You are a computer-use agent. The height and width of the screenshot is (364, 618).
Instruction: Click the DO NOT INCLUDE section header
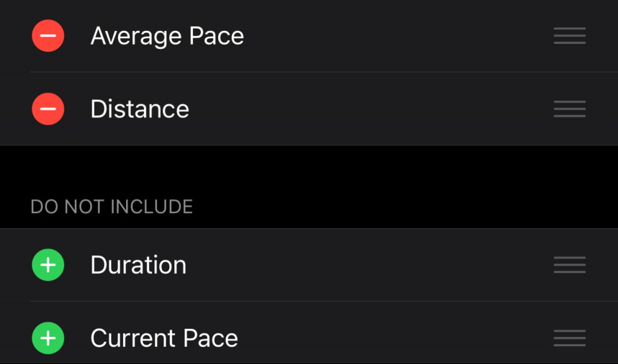(x=111, y=207)
